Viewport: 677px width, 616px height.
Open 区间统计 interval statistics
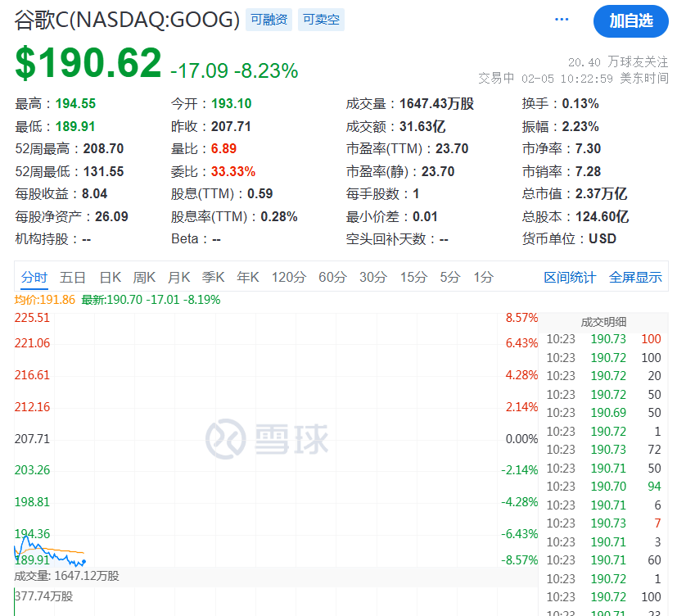[x=569, y=277]
